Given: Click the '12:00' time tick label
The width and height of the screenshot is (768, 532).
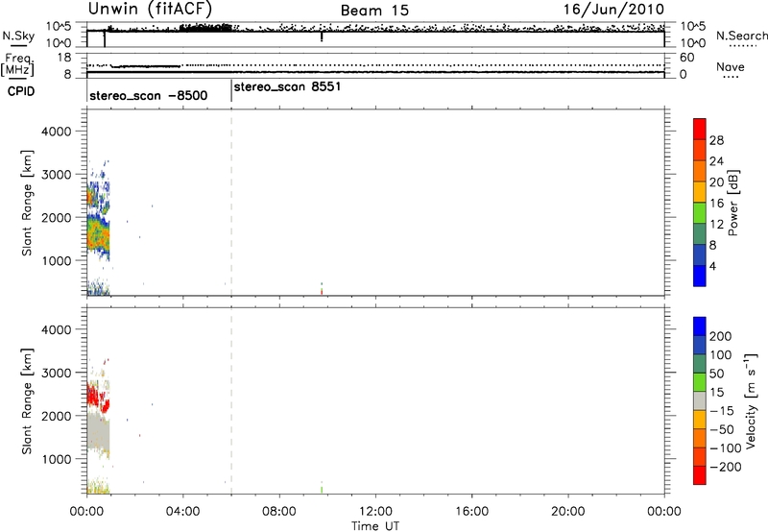Looking at the screenshot, I should click(375, 512).
